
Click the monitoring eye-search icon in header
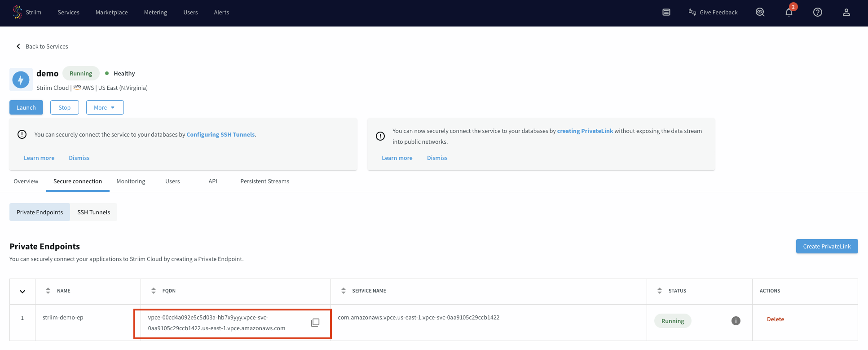pyautogui.click(x=760, y=13)
